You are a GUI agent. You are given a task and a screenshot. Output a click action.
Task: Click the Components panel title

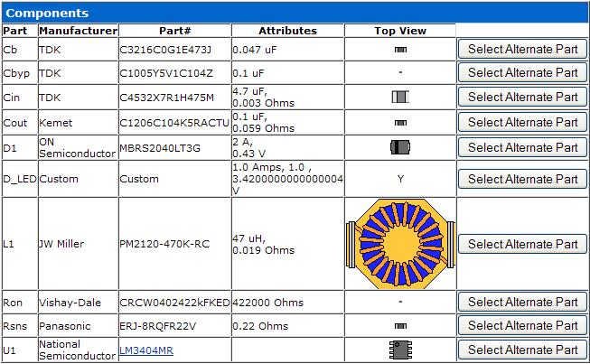[47, 14]
